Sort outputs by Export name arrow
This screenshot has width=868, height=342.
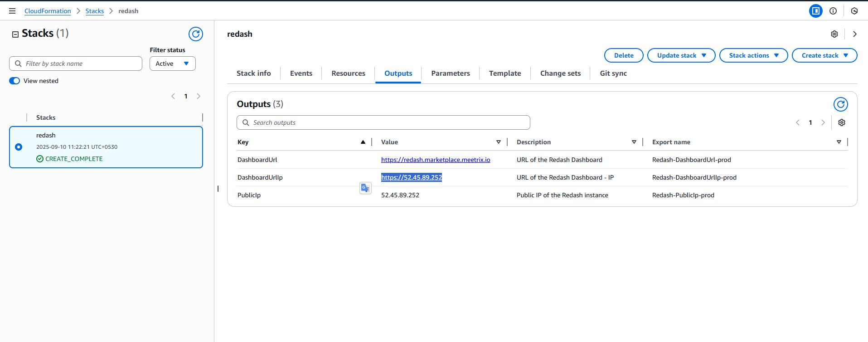coord(839,142)
